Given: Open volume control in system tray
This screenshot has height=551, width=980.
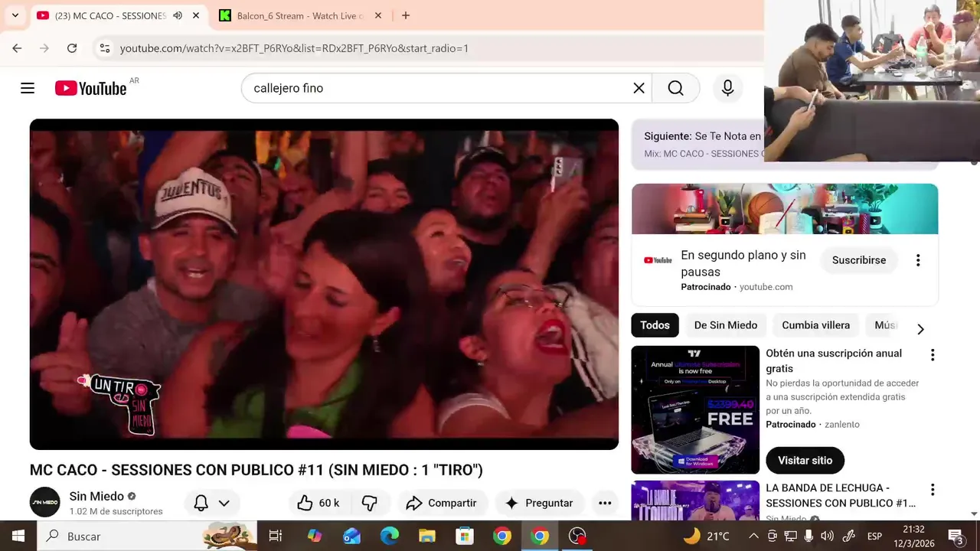Looking at the screenshot, I should (827, 536).
